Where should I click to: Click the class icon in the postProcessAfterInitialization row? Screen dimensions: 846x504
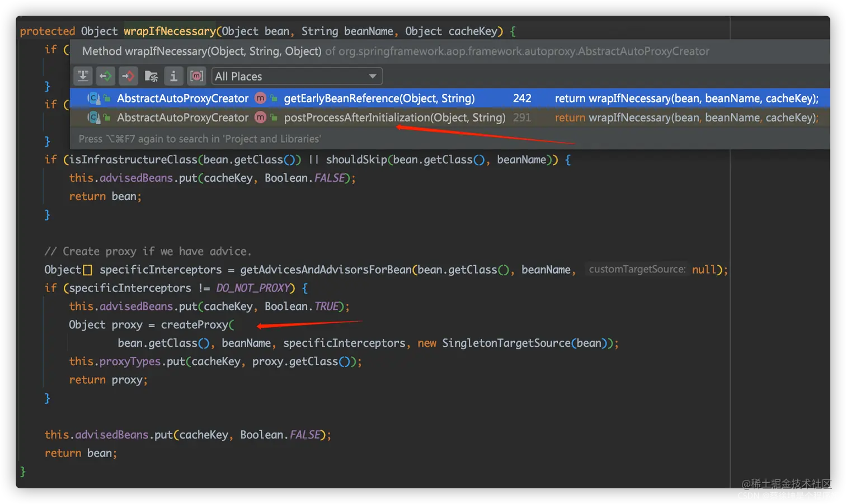point(93,117)
